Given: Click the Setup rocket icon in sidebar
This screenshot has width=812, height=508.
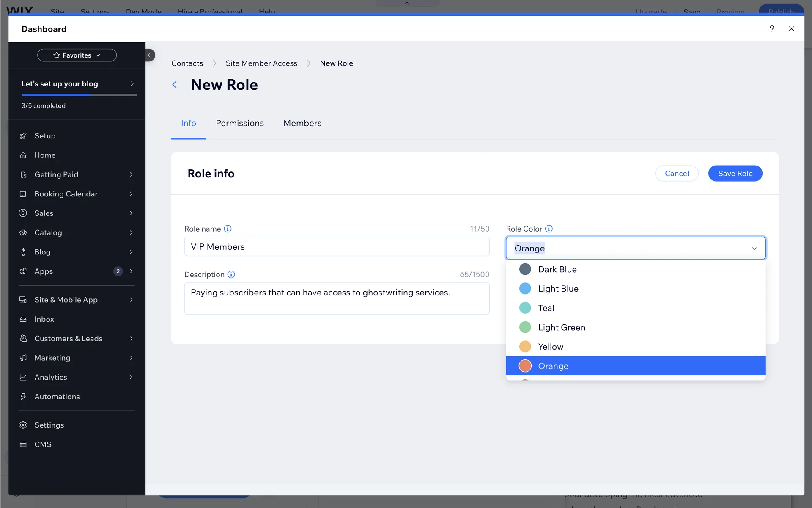Looking at the screenshot, I should (x=23, y=136).
